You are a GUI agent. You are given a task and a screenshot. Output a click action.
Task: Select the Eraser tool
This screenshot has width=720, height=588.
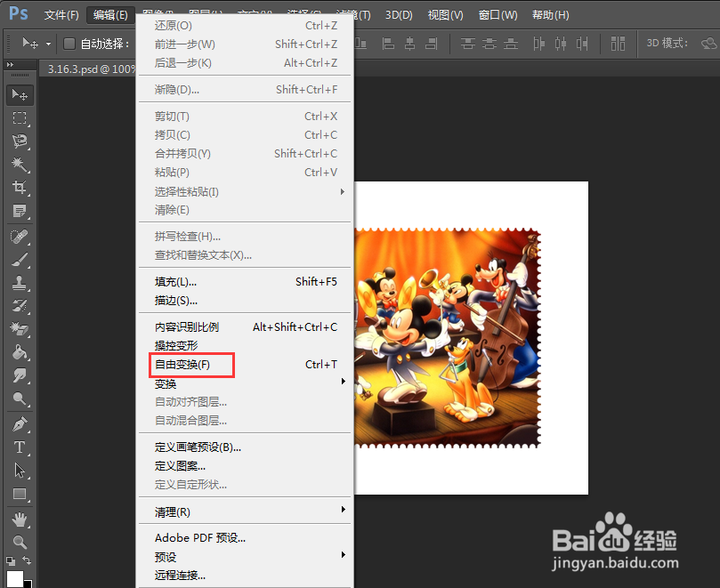(x=20, y=328)
